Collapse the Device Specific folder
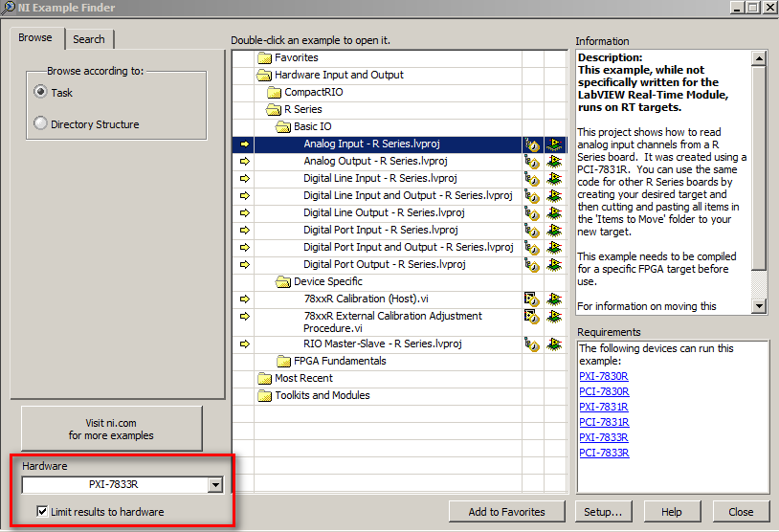This screenshot has width=779, height=532. pos(283,281)
